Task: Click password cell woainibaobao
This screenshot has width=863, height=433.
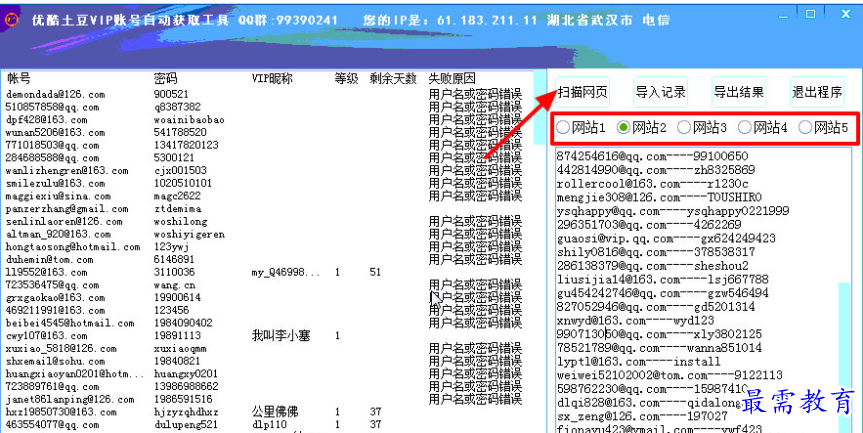Action: click(189, 120)
